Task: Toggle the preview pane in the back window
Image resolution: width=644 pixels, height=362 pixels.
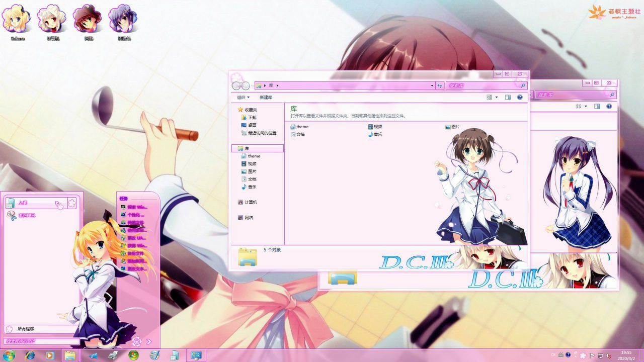Action: point(597,106)
